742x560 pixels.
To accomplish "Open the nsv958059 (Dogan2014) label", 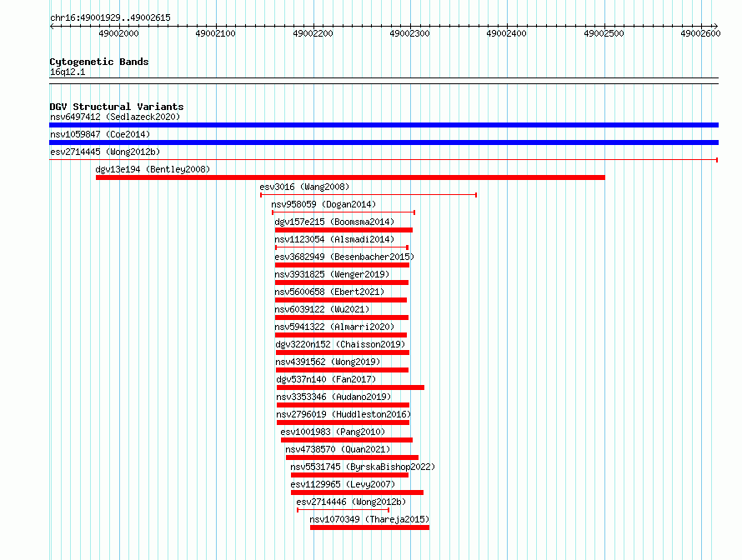I will [323, 204].
